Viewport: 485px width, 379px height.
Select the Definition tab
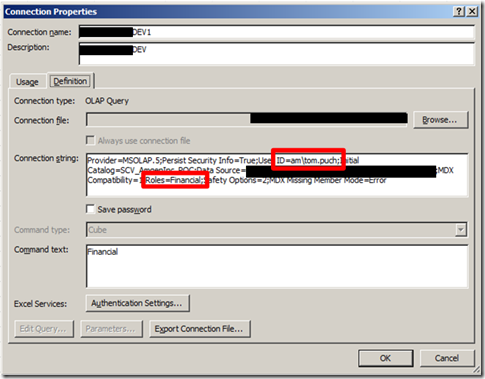pyautogui.click(x=70, y=81)
